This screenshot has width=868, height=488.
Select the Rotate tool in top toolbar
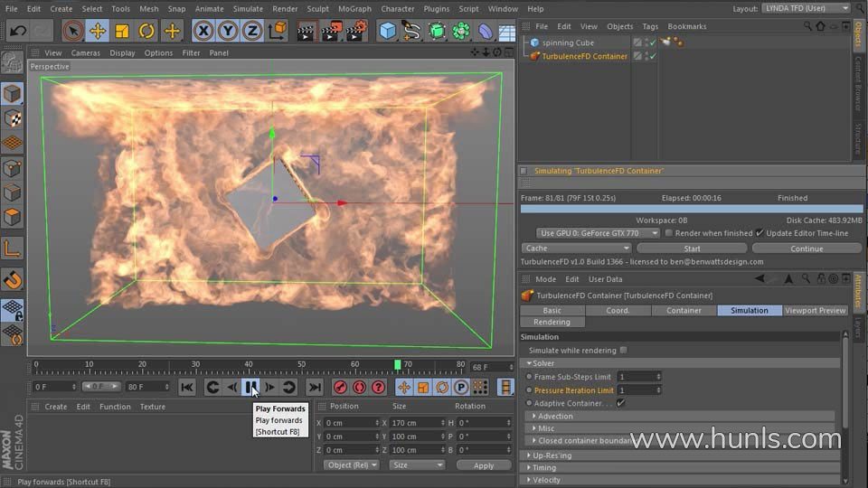click(x=146, y=31)
